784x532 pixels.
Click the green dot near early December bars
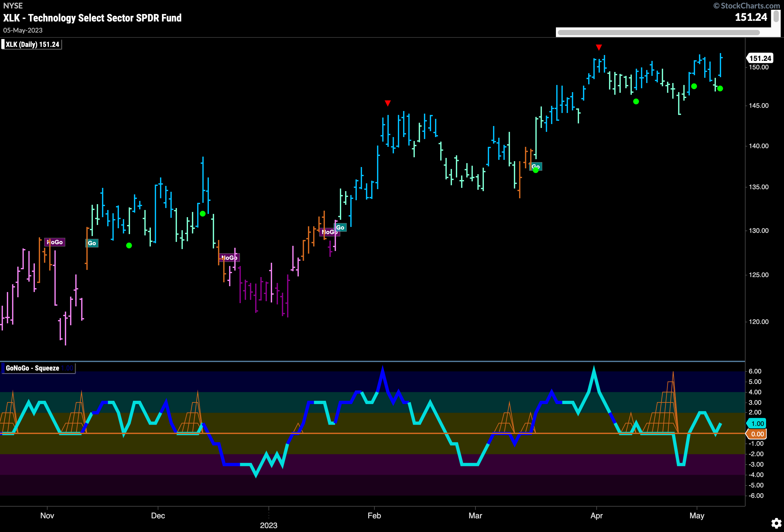129,245
